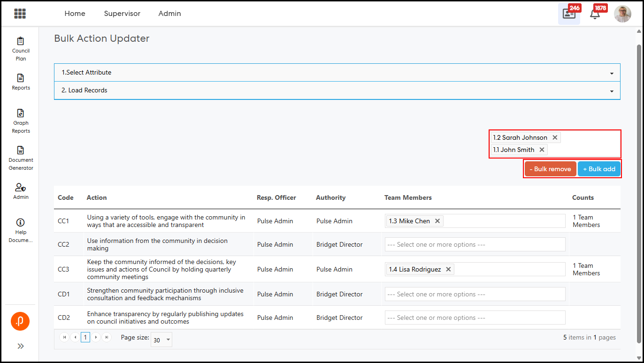Viewport: 644px width, 363px height.
Task: Expand the 2. Load Records section
Action: pyautogui.click(x=337, y=91)
